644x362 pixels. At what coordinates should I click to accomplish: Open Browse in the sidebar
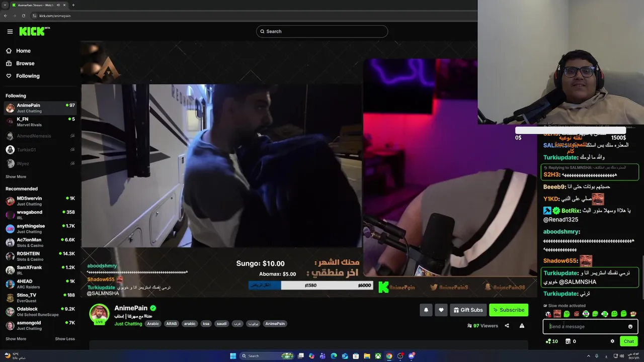tap(25, 63)
